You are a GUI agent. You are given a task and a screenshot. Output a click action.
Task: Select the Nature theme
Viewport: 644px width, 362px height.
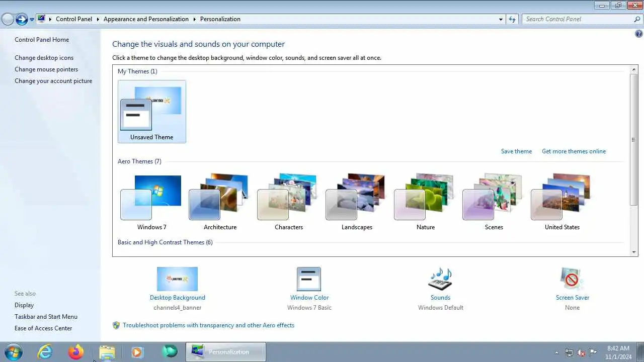pos(425,202)
